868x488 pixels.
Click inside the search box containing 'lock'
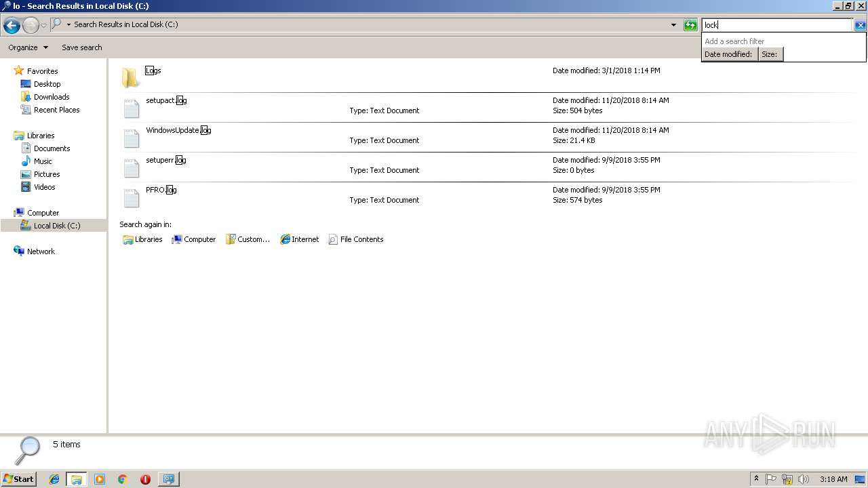point(777,25)
